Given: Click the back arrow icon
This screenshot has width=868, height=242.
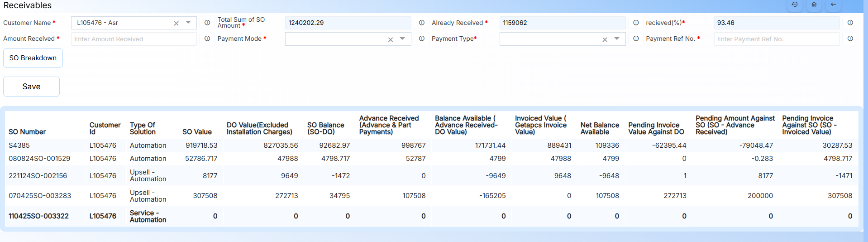Looking at the screenshot, I should pyautogui.click(x=833, y=5).
